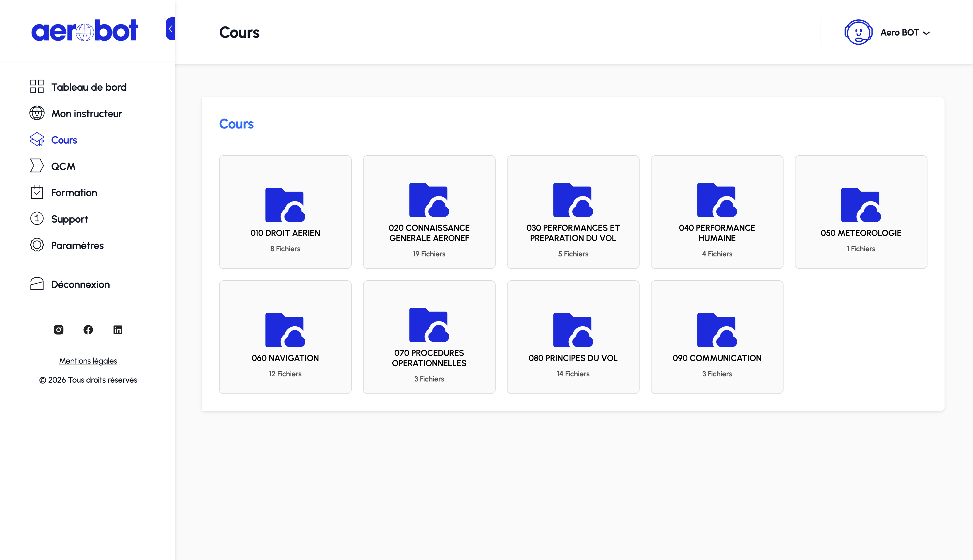Open the Mentions légales link

[88, 361]
